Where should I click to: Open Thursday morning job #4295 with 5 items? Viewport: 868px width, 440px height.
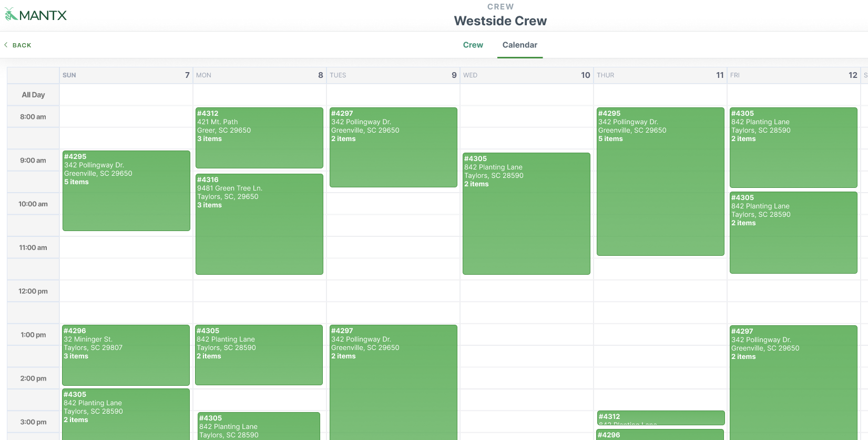click(660, 182)
